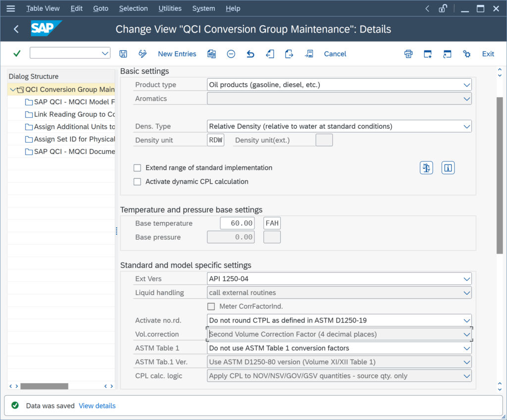This screenshot has width=507, height=420.
Task: Click the Assign Set ID folder icon
Action: pos(29,140)
